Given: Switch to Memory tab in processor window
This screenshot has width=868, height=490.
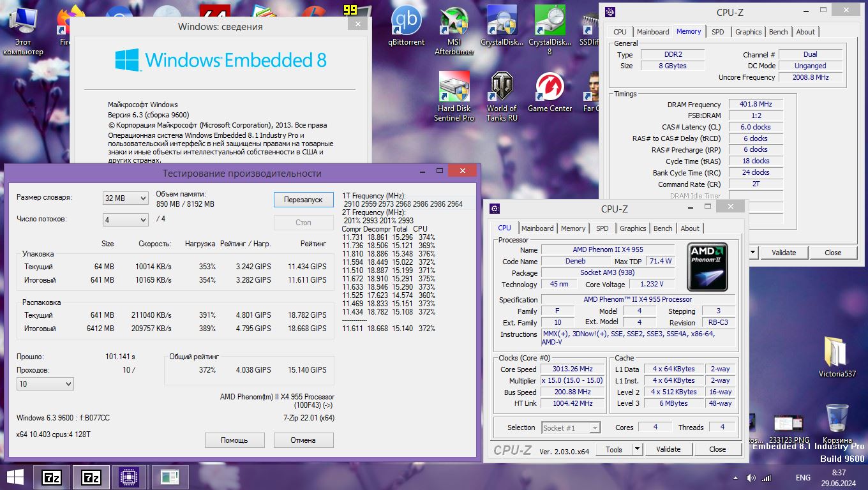Looking at the screenshot, I should pos(573,228).
